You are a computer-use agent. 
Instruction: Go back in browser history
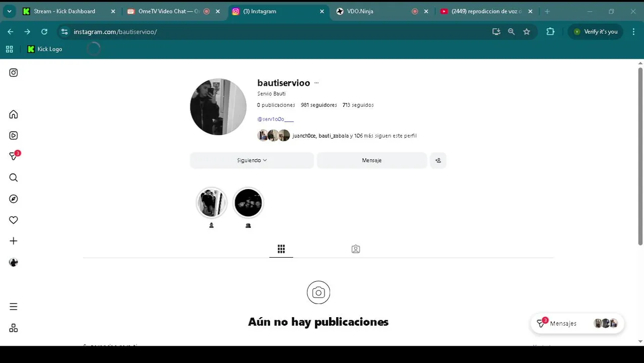11,32
